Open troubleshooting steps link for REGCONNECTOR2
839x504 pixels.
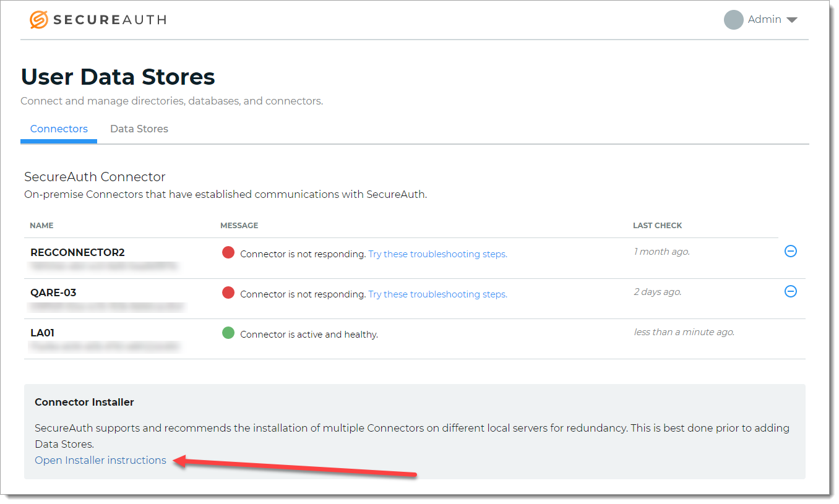pyautogui.click(x=437, y=254)
